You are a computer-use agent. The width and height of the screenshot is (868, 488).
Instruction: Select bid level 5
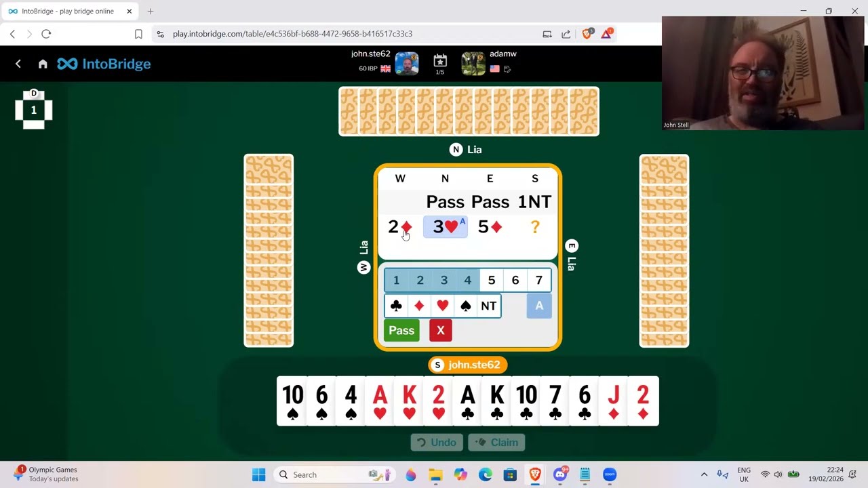coord(492,280)
